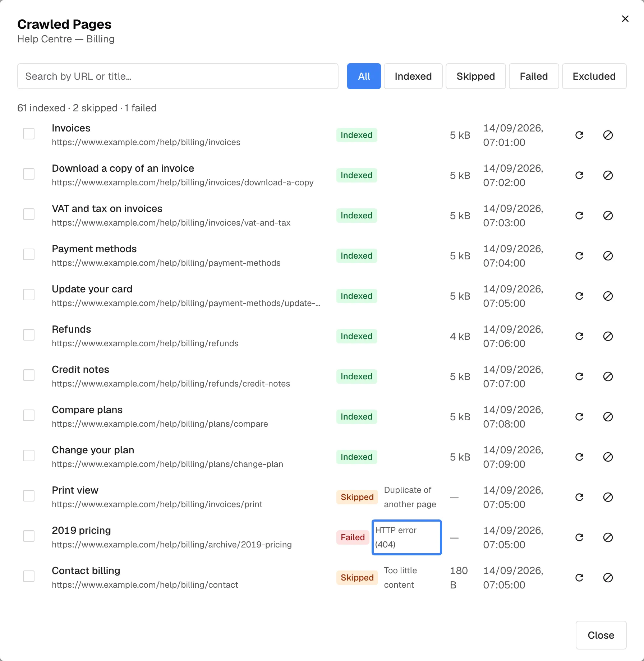Filter by Indexed pages
644x661 pixels.
pyautogui.click(x=413, y=76)
